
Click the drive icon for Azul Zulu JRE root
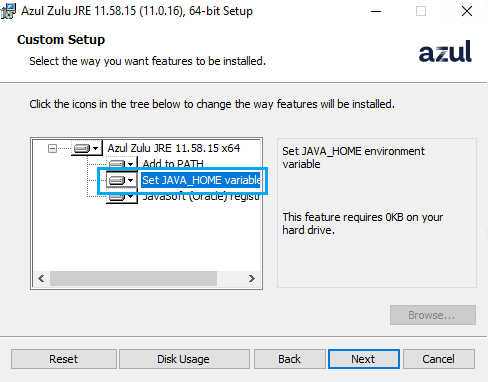coord(82,148)
